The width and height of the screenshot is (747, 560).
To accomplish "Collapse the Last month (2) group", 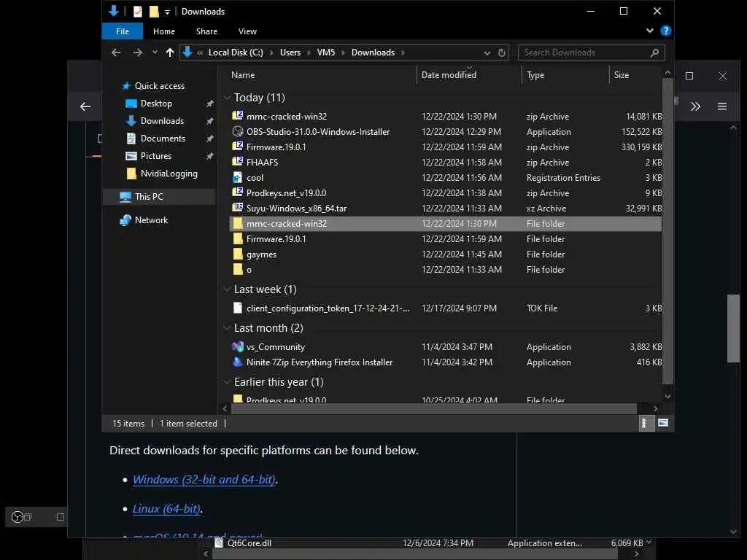I will click(x=227, y=328).
